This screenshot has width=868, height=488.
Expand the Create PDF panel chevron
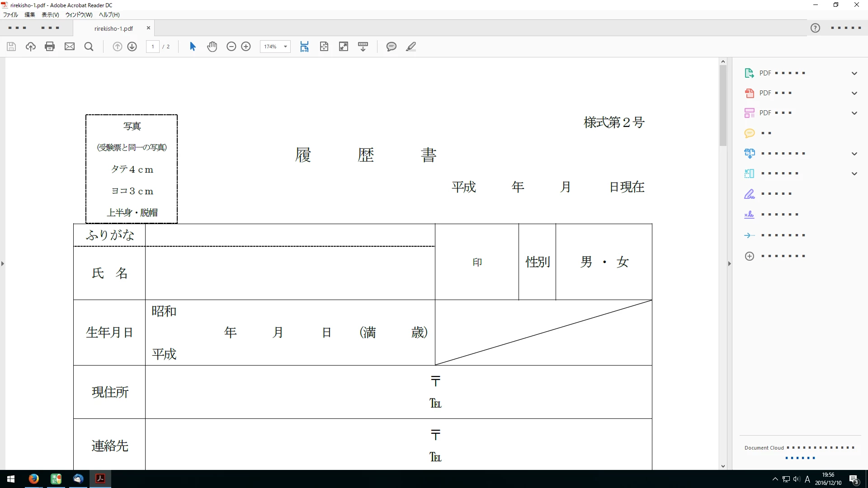coord(854,93)
